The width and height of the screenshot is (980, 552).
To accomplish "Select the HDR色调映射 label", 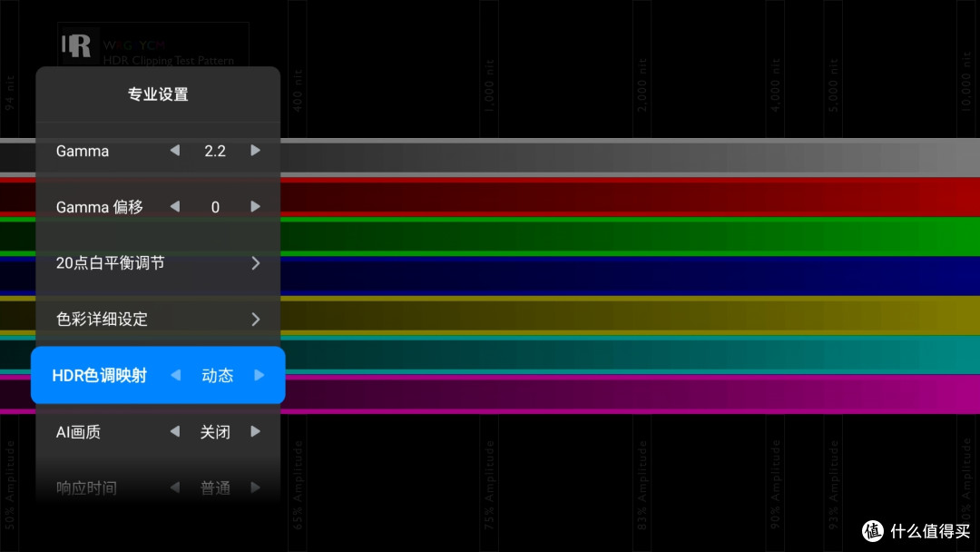I will (99, 375).
